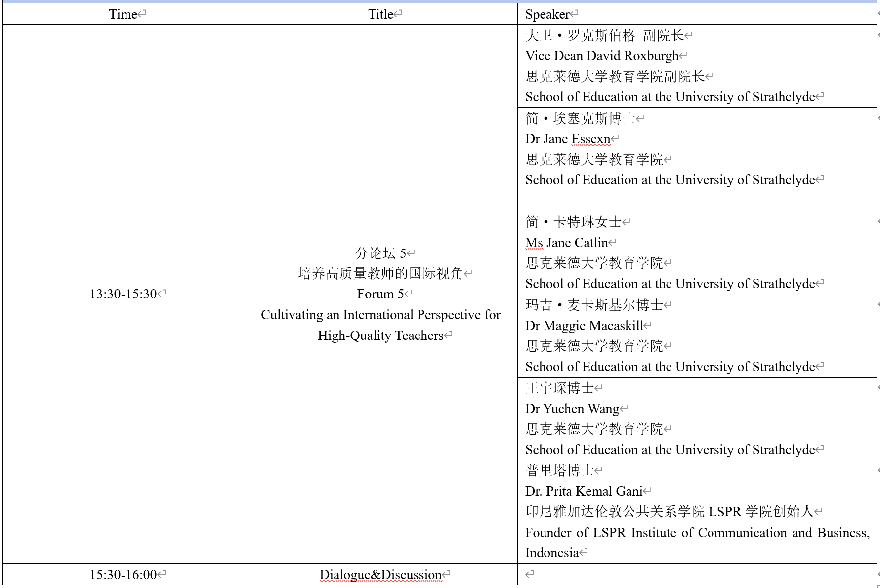
Task: Click 'Cultivating an International Perspective for' line
Action: click(x=380, y=315)
